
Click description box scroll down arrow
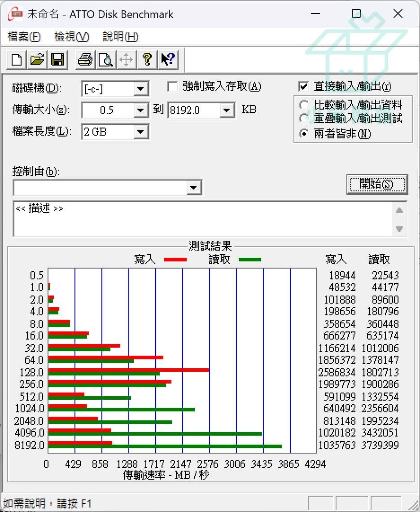point(399,229)
